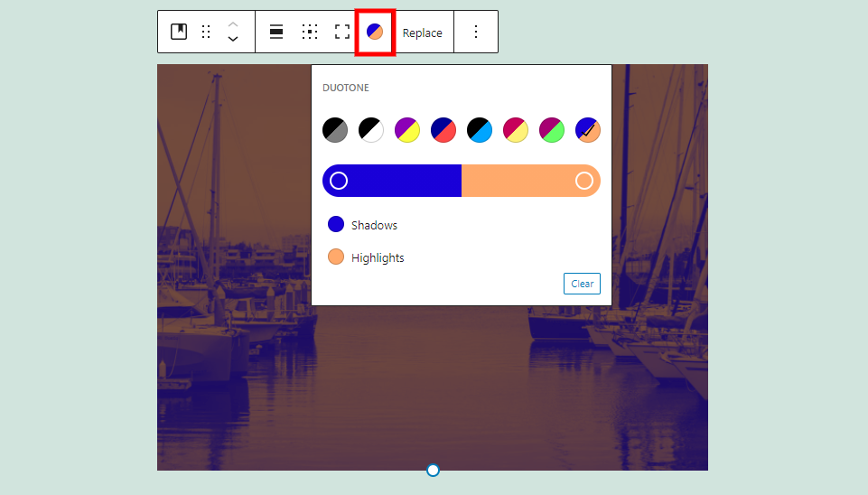Screen dimensions: 868x495
Task: Toggle the full height icon
Action: coord(342,32)
